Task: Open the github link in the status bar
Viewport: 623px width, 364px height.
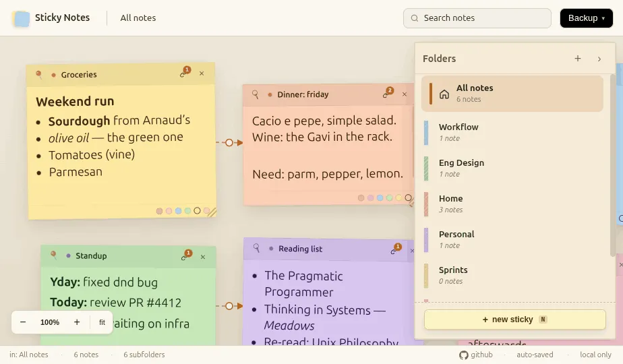Action: (476, 355)
